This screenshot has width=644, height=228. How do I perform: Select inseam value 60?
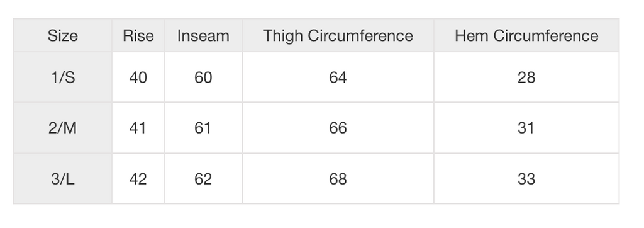pos(203,77)
